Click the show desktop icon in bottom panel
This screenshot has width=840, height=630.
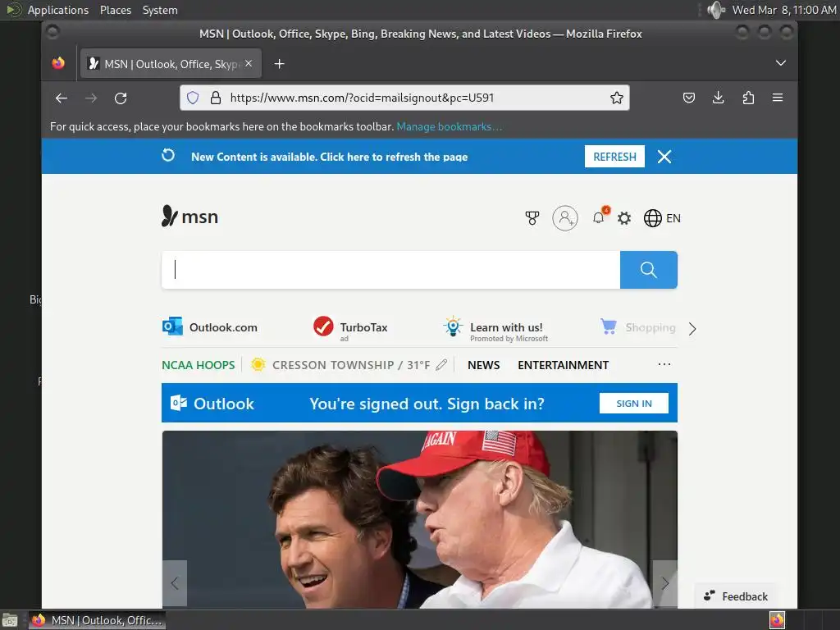pyautogui.click(x=10, y=620)
